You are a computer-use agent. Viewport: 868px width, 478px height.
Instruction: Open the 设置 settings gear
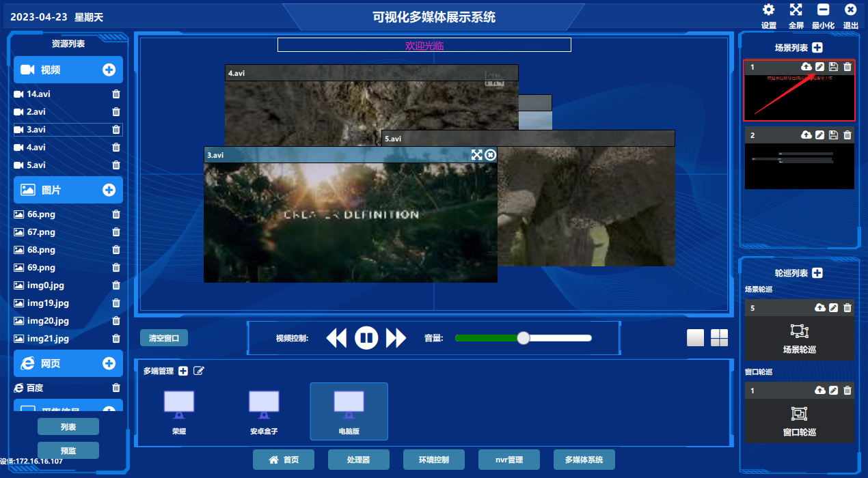pos(769,10)
